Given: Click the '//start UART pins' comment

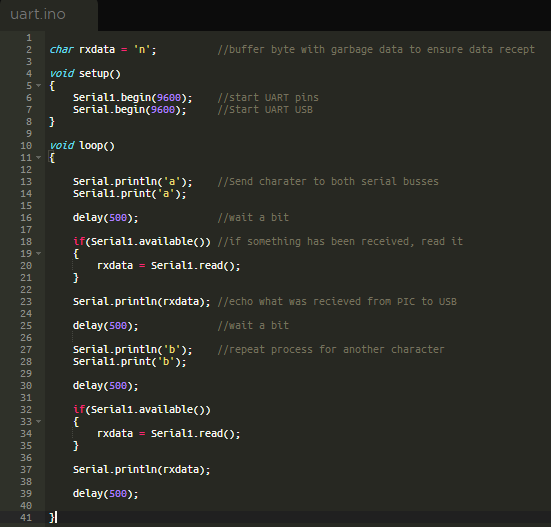Looking at the screenshot, I should [x=268, y=98].
